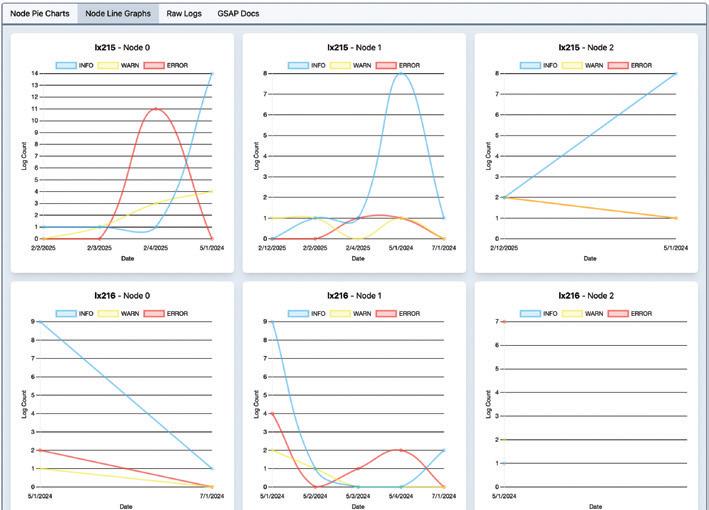Open the Raw Logs tab
The height and width of the screenshot is (510, 709).
click(x=184, y=14)
